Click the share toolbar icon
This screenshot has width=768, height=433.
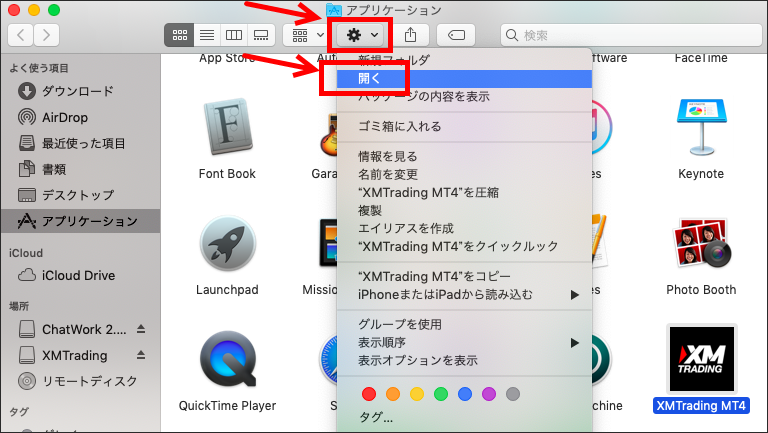coord(410,35)
